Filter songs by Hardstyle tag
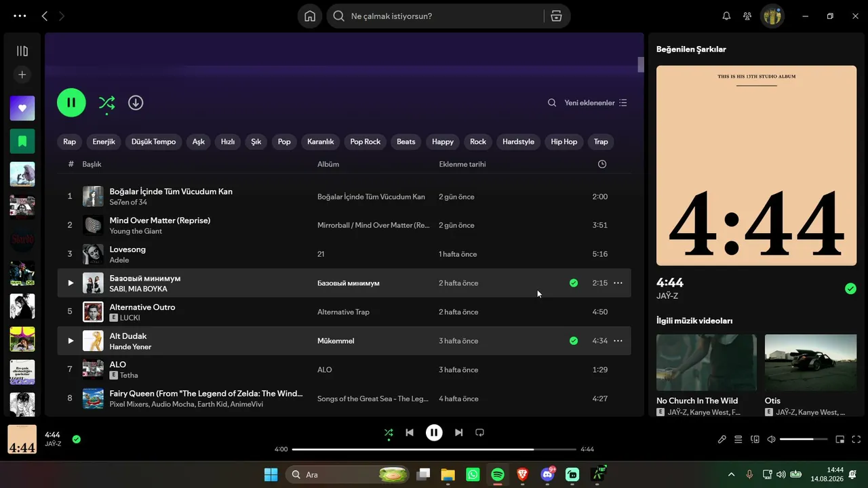The image size is (868, 488). pyautogui.click(x=518, y=142)
